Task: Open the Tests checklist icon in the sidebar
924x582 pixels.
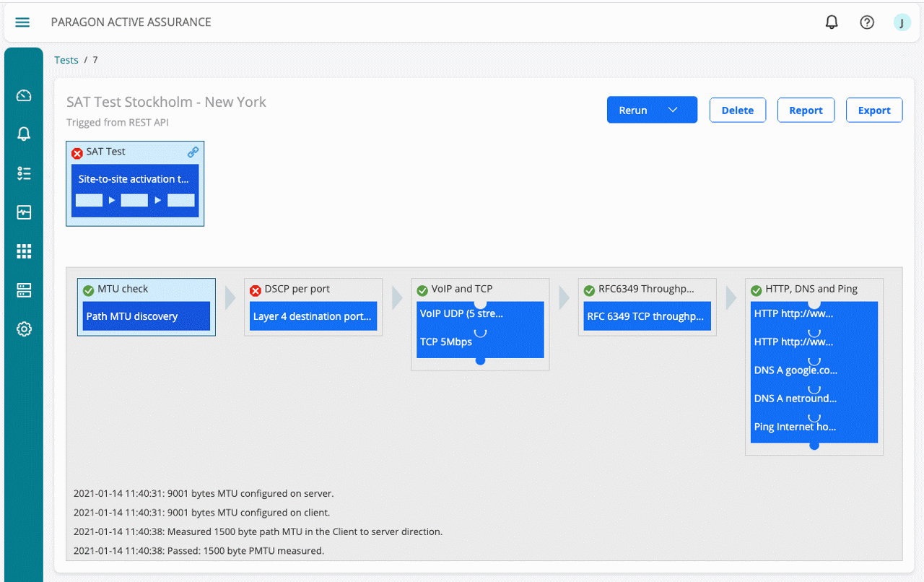Action: click(23, 173)
